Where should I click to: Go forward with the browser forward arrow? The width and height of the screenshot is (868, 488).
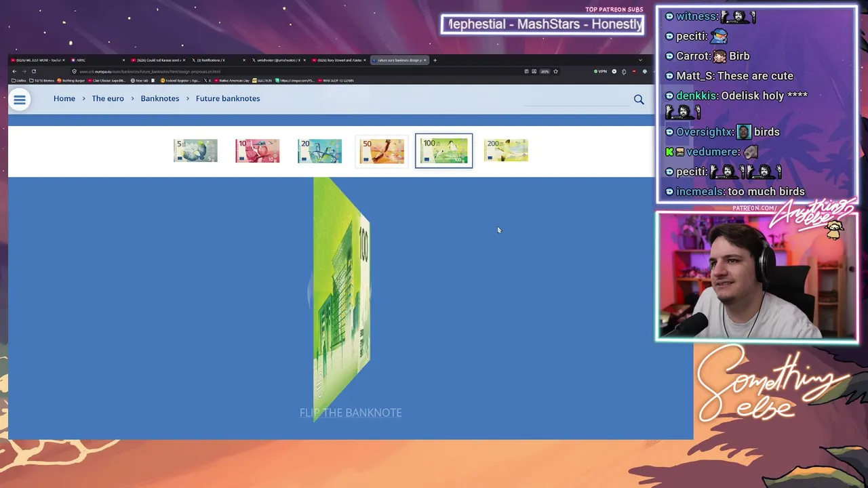click(24, 71)
